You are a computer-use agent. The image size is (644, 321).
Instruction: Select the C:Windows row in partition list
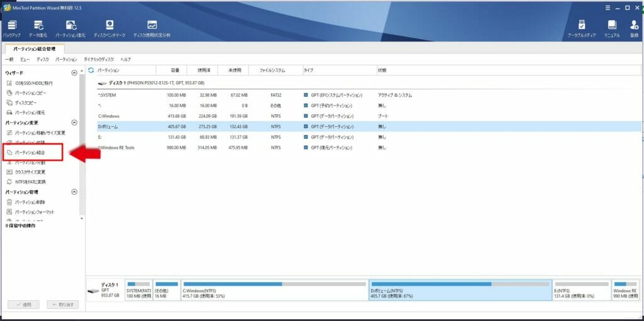coord(369,116)
